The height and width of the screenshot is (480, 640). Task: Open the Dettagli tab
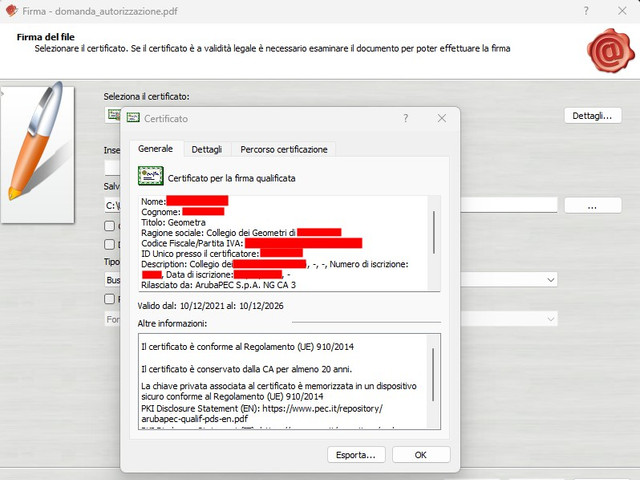[207, 149]
